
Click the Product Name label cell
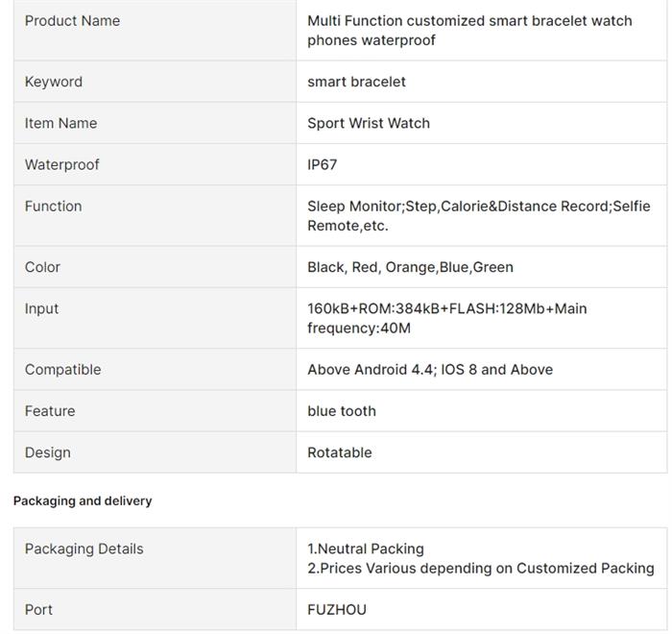pos(72,21)
